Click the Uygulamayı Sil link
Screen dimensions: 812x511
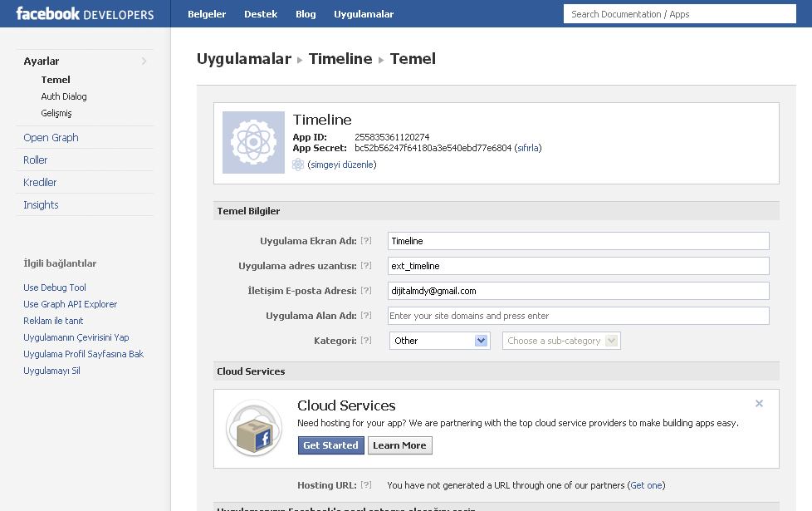tap(51, 370)
